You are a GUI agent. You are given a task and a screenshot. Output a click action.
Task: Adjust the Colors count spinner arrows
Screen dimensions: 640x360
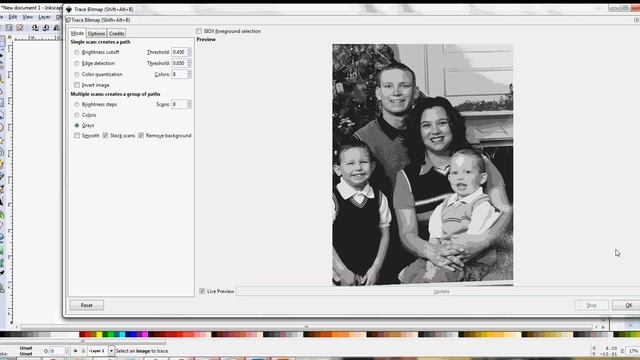189,74
